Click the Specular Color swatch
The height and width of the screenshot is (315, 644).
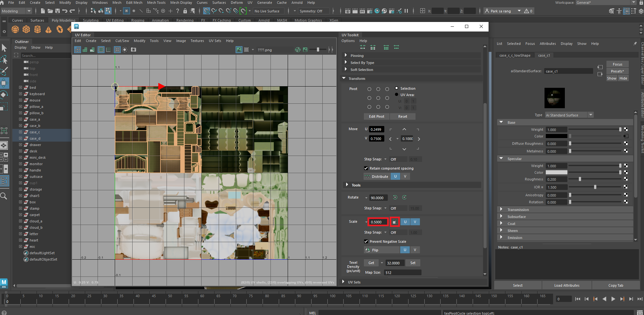(x=556, y=172)
